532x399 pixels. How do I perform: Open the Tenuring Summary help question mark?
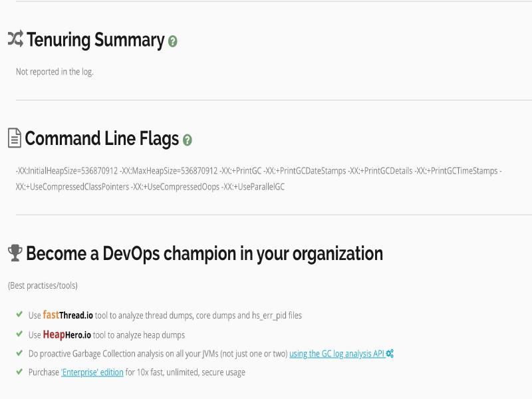[173, 41]
